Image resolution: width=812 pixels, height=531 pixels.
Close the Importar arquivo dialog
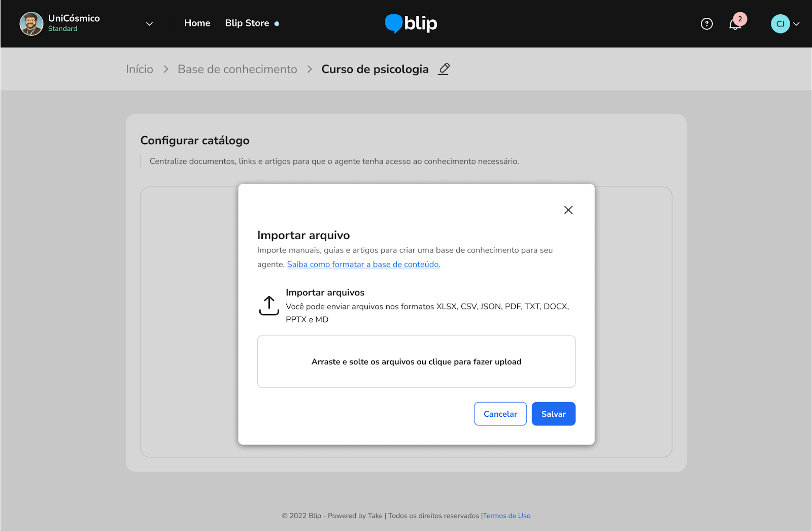568,210
